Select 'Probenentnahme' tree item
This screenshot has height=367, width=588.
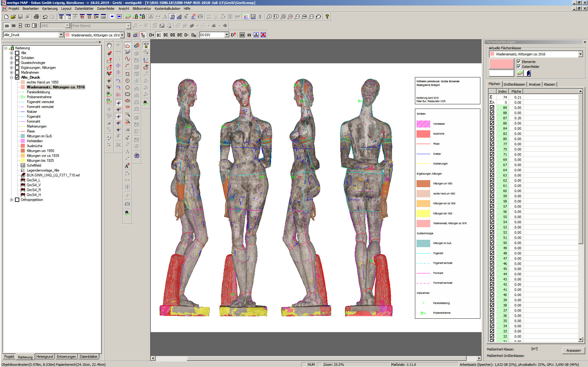pyautogui.click(x=39, y=97)
